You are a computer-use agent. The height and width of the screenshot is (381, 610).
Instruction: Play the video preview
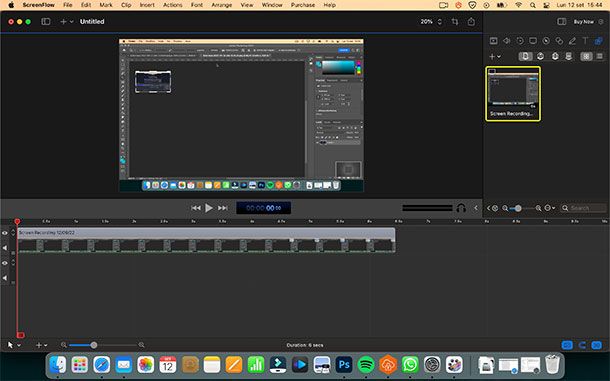click(209, 208)
